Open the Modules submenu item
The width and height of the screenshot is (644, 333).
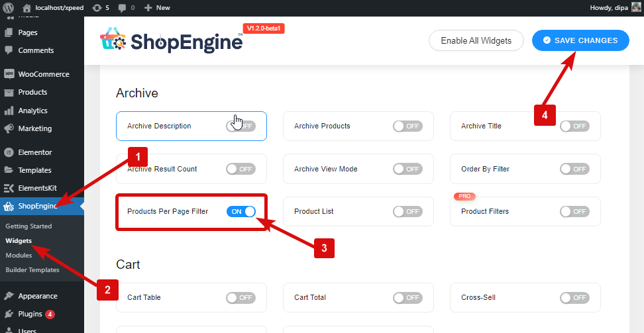[x=19, y=256]
